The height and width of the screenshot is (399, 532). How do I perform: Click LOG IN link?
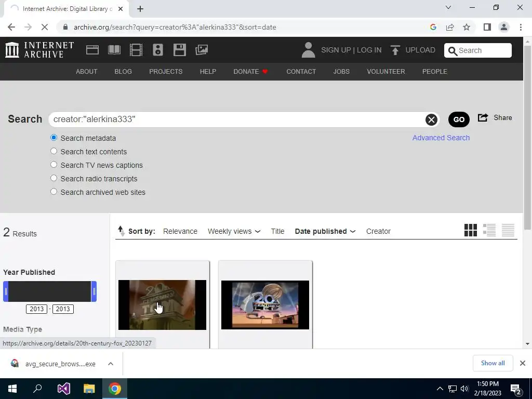tap(369, 50)
